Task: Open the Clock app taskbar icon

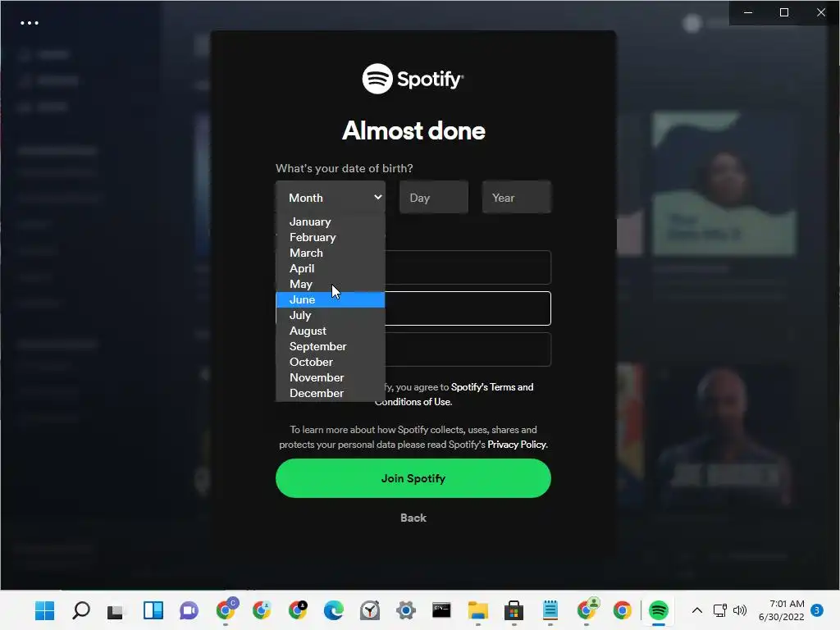Action: coord(370,610)
